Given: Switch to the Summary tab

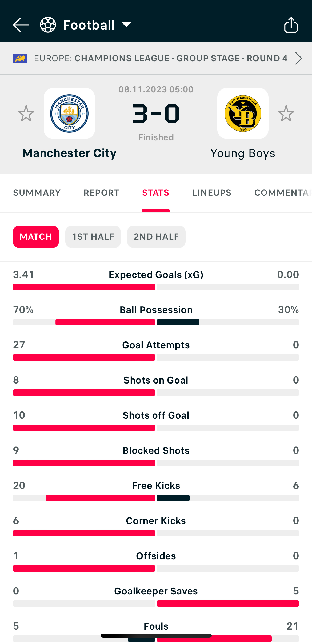Looking at the screenshot, I should [x=37, y=193].
